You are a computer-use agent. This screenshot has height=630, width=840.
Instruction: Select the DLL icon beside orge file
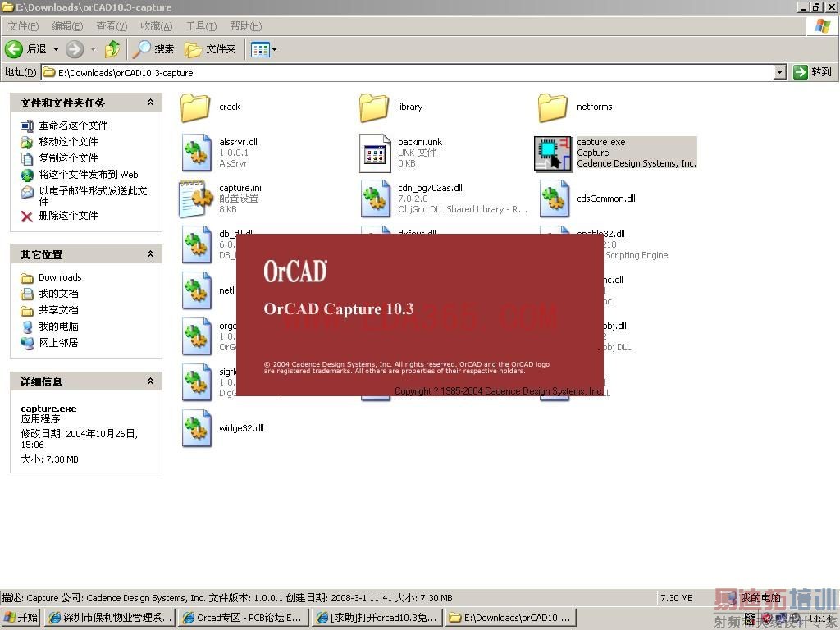coord(196,336)
